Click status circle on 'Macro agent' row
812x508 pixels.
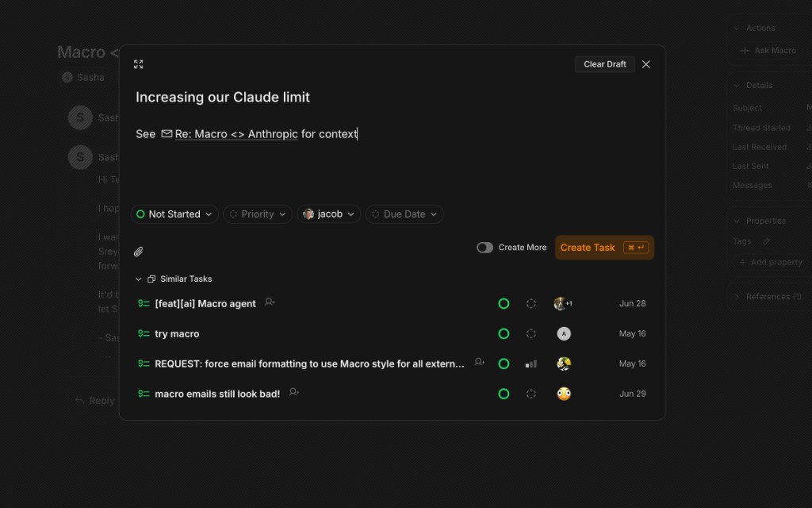[x=504, y=304]
